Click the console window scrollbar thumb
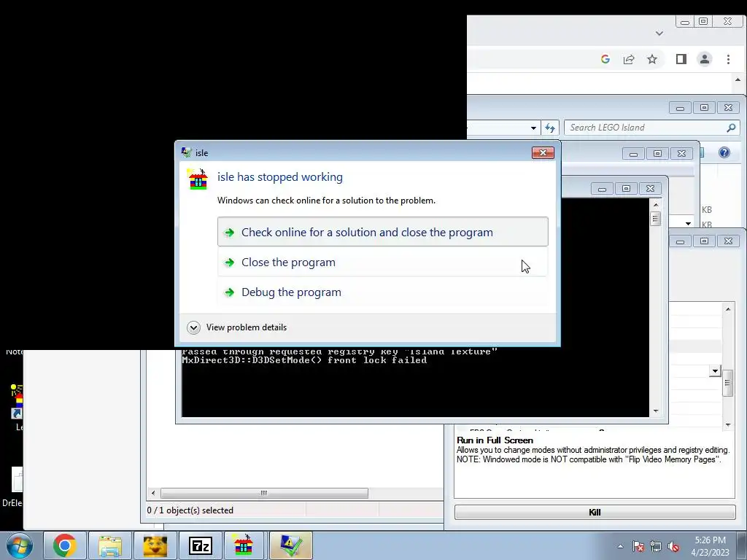The width and height of the screenshot is (747, 560). tap(656, 219)
